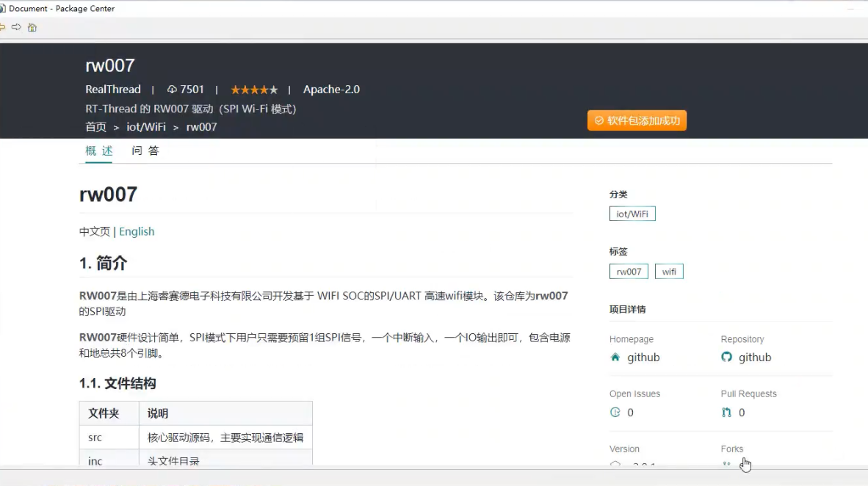Image resolution: width=868 pixels, height=486 pixels.
Task: Click the home toolbar icon
Action: coord(32,27)
